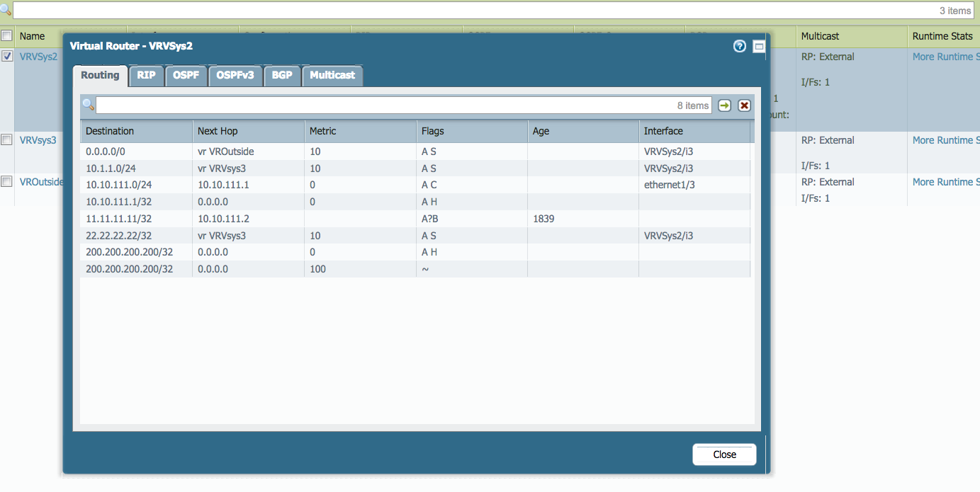Image resolution: width=980 pixels, height=492 pixels.
Task: Toggle the select-all header checkbox
Action: (7, 35)
